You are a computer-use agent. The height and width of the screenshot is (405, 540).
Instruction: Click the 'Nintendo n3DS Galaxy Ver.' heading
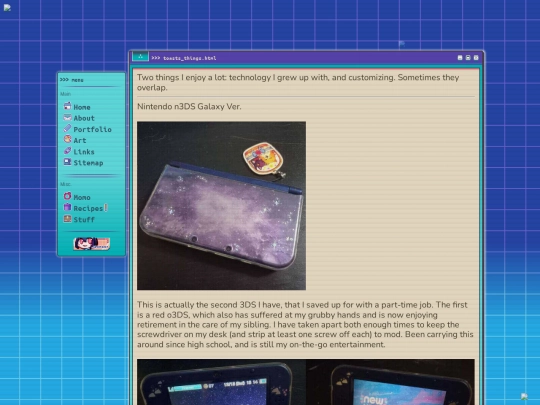(189, 106)
